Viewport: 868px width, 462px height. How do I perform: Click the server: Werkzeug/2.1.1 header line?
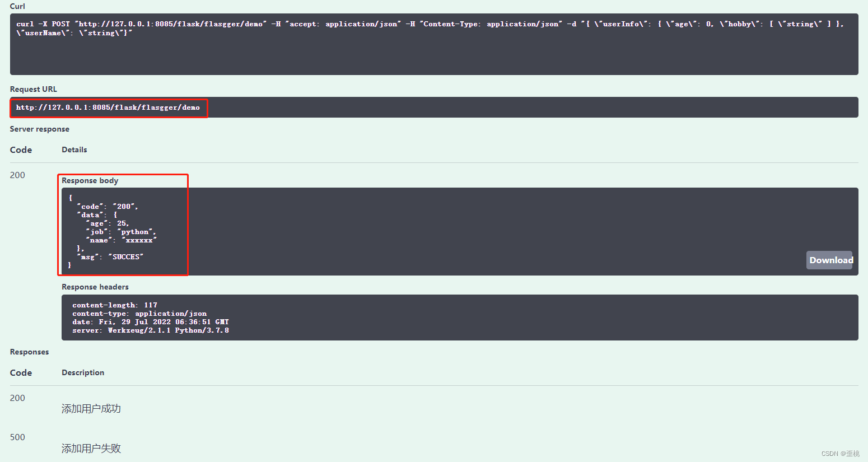(151, 330)
